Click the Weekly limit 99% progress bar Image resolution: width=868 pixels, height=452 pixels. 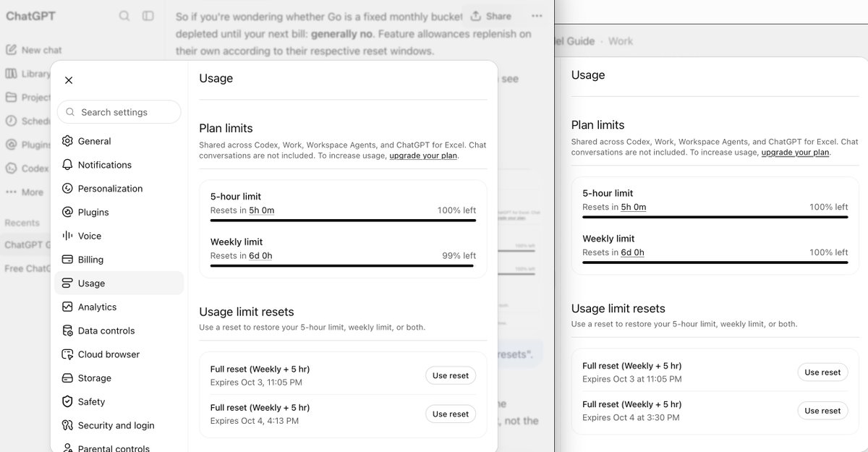[x=343, y=265]
